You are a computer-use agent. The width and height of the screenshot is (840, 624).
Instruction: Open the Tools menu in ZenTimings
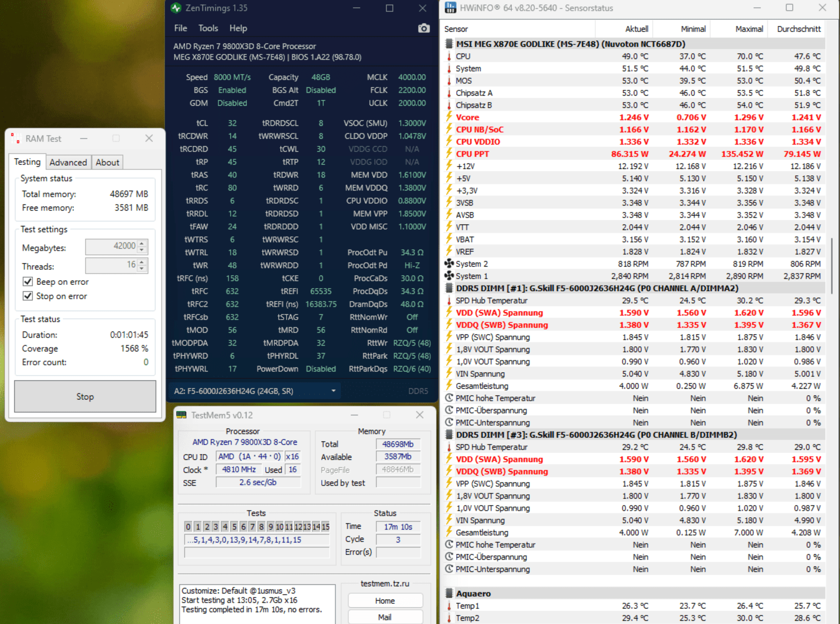coord(208,28)
